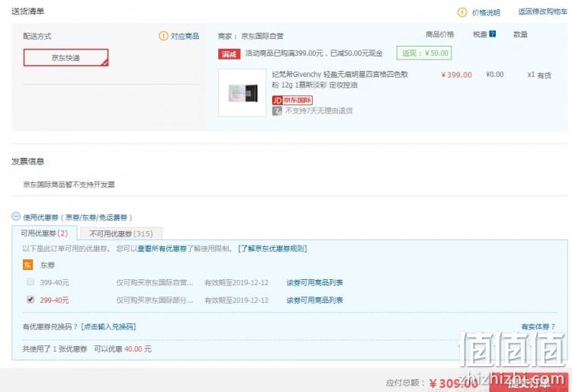
Task: Click 点击输入兑换码 link
Action: click(108, 326)
